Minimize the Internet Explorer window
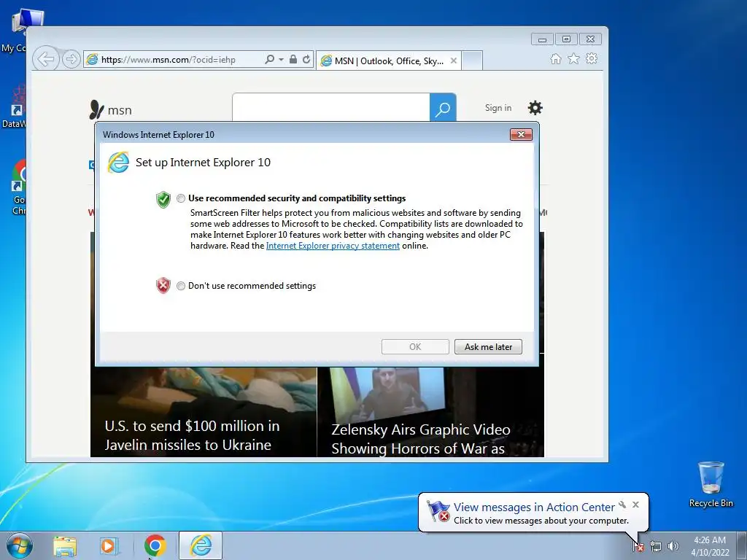Screen dimensions: 747x560 coord(542,39)
